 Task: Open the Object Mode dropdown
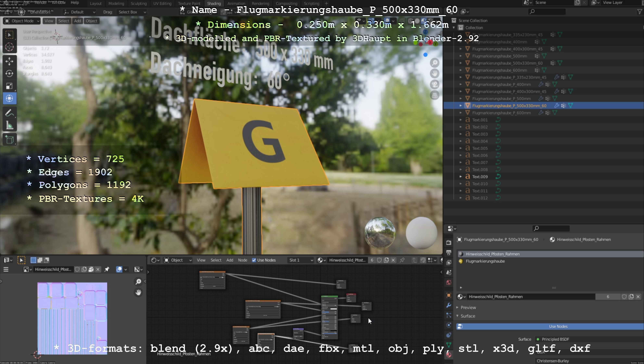coord(22,21)
